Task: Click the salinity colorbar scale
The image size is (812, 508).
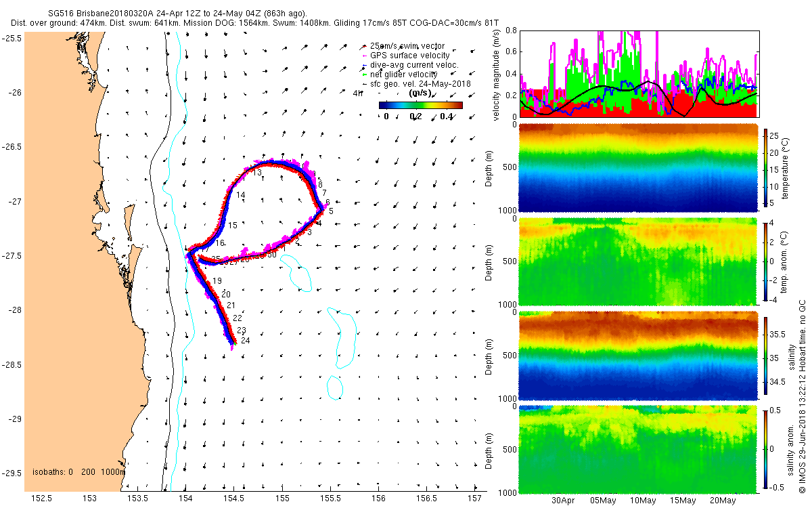Action: [766, 356]
